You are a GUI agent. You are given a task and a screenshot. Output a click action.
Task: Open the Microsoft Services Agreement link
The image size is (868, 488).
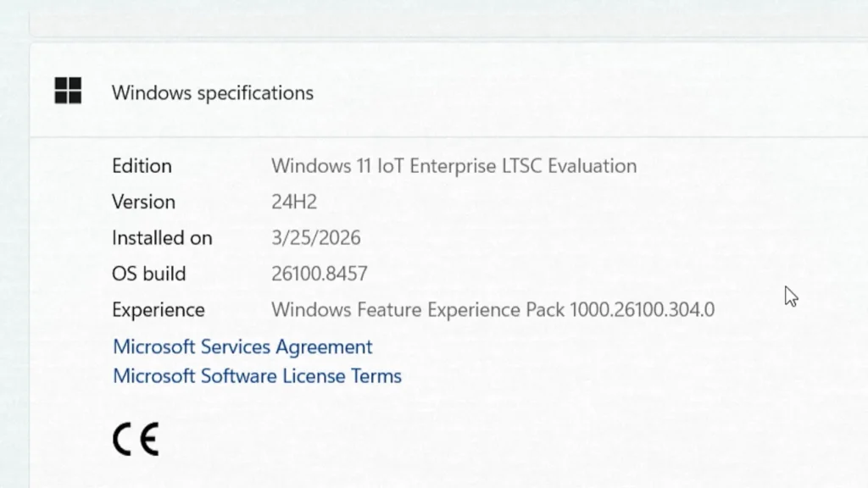tap(242, 347)
